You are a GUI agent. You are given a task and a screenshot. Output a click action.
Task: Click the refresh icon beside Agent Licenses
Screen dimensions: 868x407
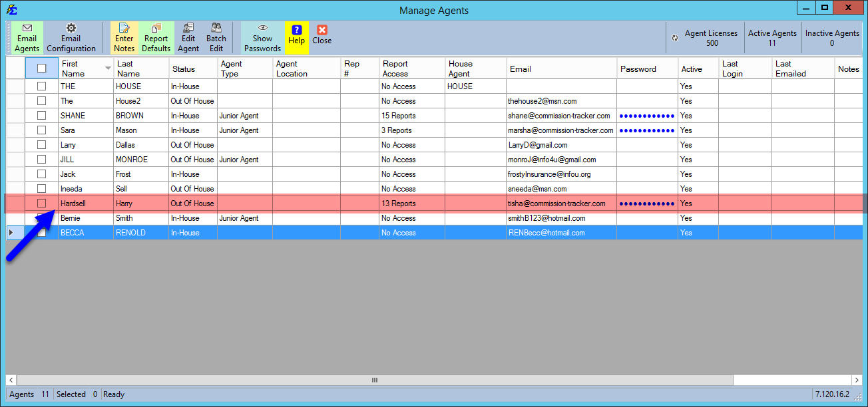point(674,38)
